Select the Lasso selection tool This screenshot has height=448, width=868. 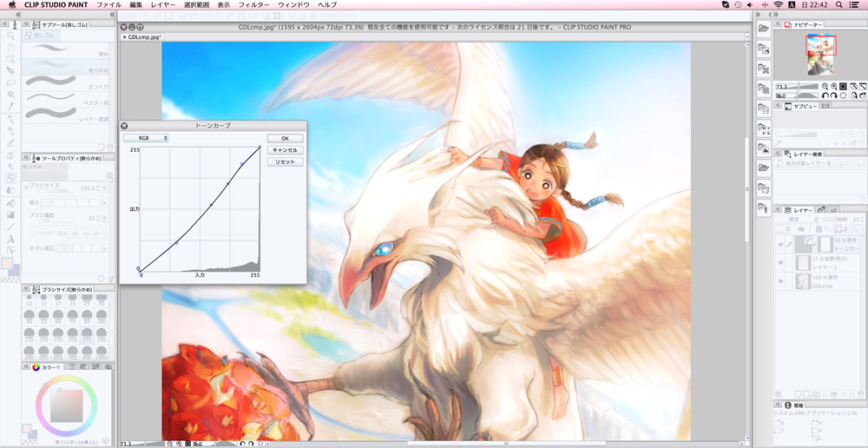[10, 82]
